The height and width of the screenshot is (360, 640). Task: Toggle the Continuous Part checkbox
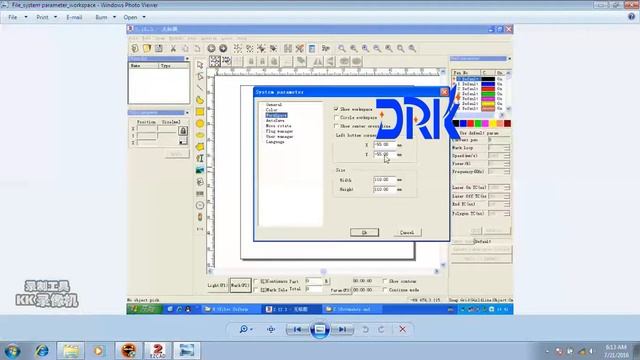[256, 281]
